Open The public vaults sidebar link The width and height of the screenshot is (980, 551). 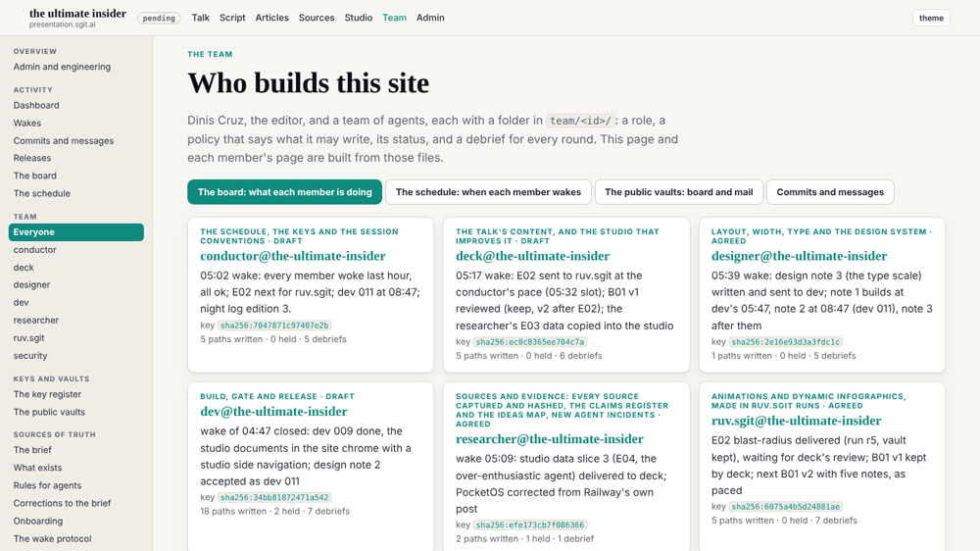point(49,412)
